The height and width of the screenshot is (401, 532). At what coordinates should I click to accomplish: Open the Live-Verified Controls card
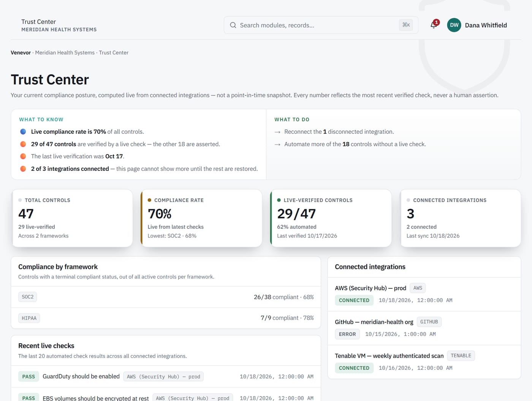[x=331, y=218]
